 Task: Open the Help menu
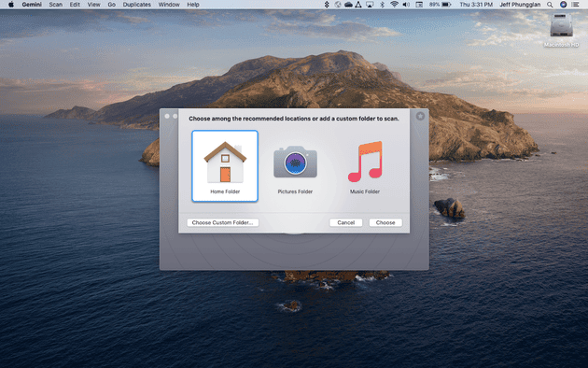point(193,5)
